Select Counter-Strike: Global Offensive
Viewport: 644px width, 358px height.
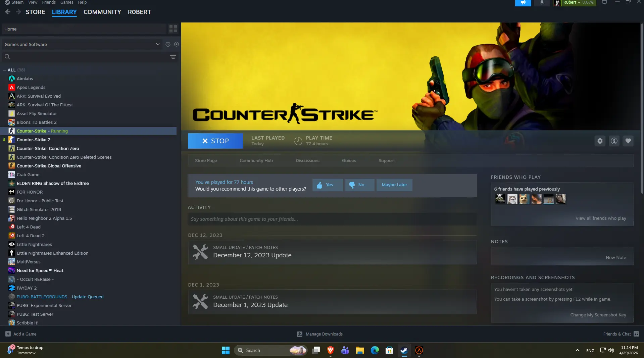[49, 166]
